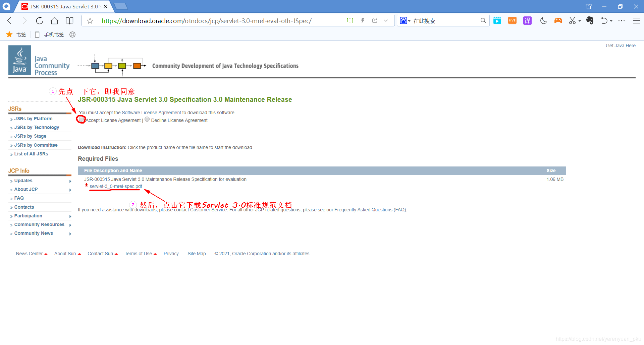The width and height of the screenshot is (644, 345).
Task: Click the scissors screenshot tool
Action: point(572,21)
